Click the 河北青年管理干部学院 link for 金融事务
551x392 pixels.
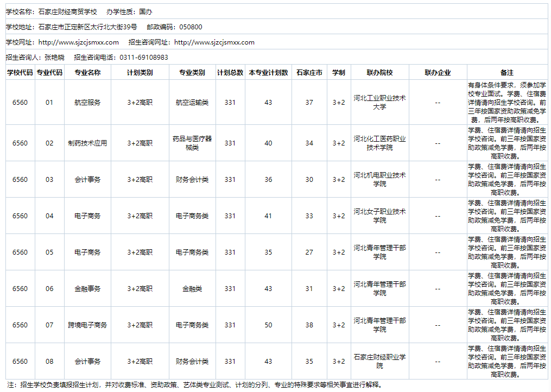tap(380, 288)
